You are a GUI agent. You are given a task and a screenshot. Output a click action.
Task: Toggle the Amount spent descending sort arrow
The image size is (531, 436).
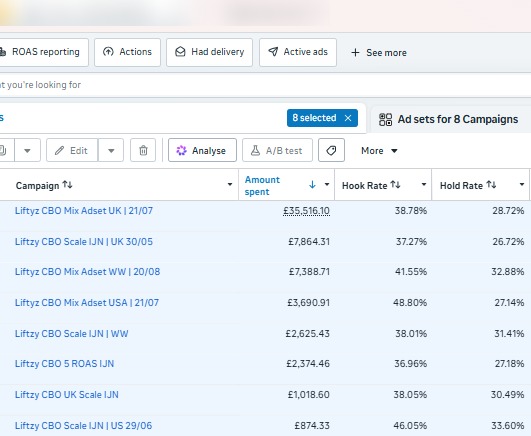312,184
